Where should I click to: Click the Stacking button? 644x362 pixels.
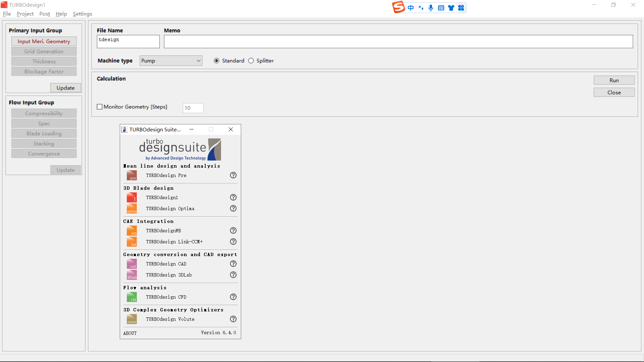(44, 143)
